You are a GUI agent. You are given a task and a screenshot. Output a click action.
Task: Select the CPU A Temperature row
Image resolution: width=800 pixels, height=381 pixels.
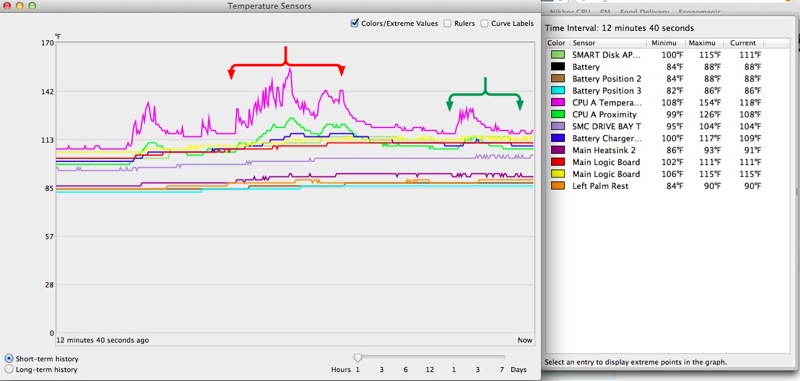click(668, 103)
